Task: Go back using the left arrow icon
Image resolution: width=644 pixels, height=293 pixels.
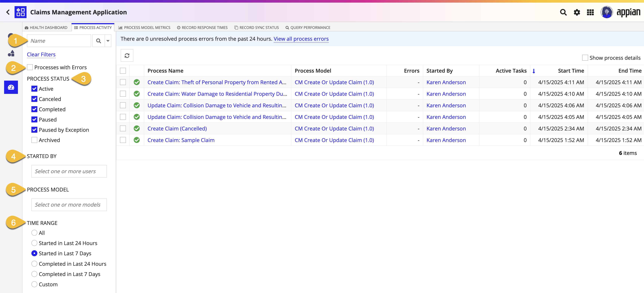Action: pyautogui.click(x=8, y=12)
